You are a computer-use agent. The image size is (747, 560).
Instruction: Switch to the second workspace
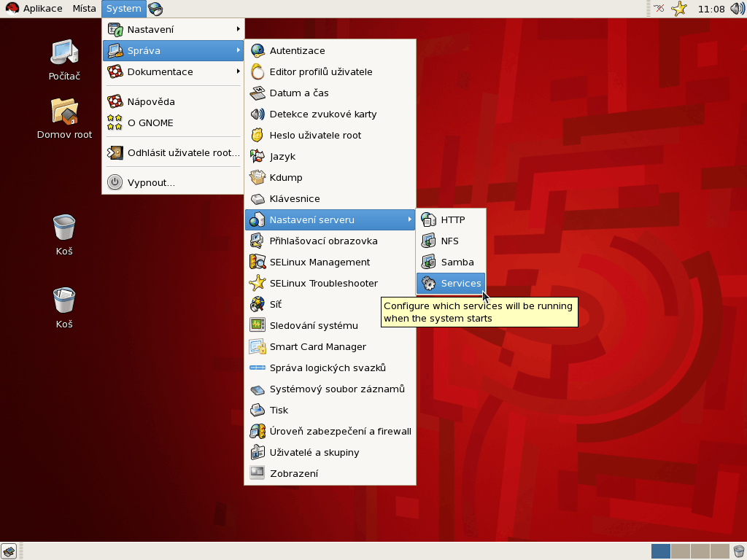pyautogui.click(x=681, y=551)
